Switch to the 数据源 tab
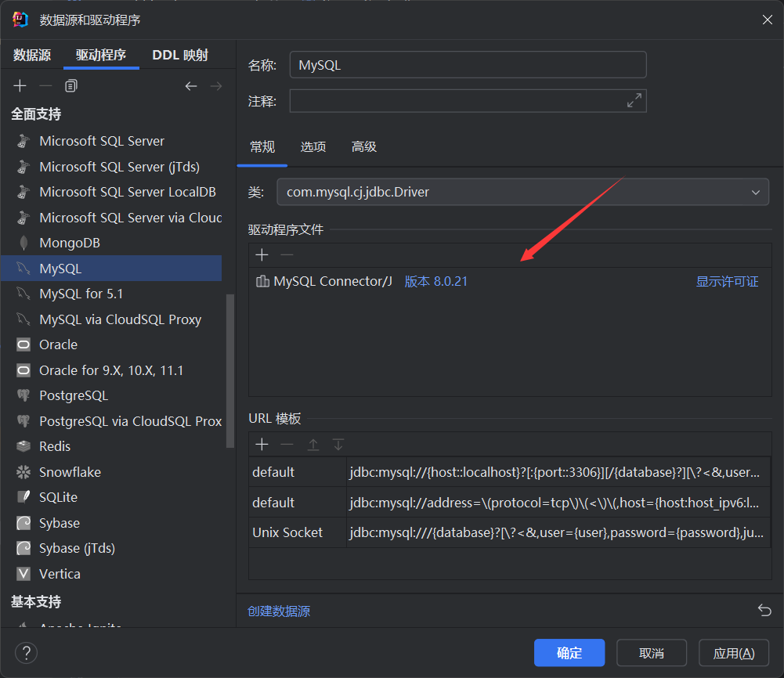 pos(32,56)
